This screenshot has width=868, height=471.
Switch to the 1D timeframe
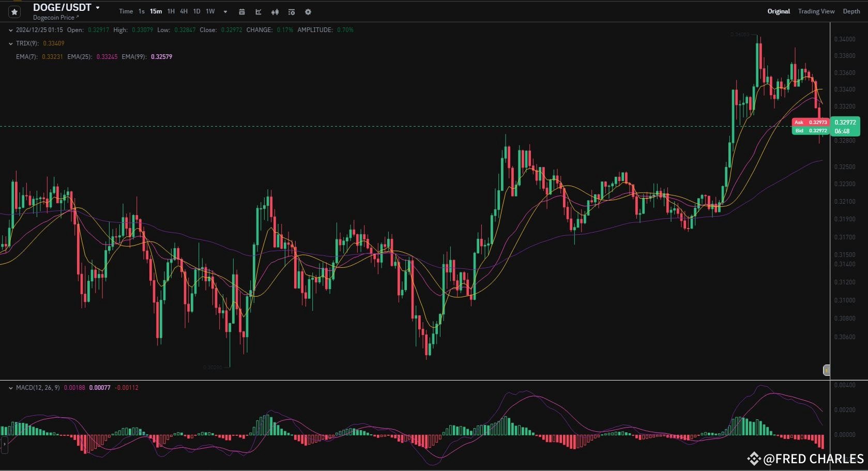(196, 11)
